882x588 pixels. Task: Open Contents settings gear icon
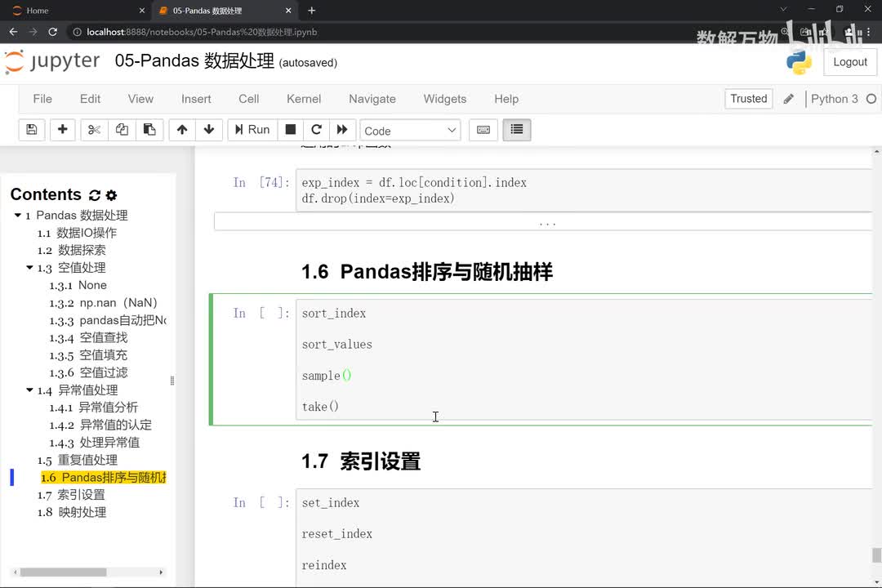(x=111, y=195)
